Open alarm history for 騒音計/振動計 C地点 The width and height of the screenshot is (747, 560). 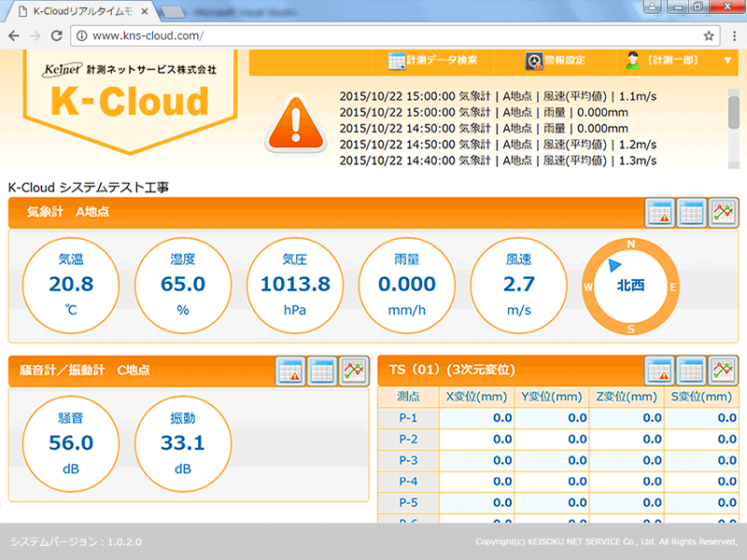290,371
